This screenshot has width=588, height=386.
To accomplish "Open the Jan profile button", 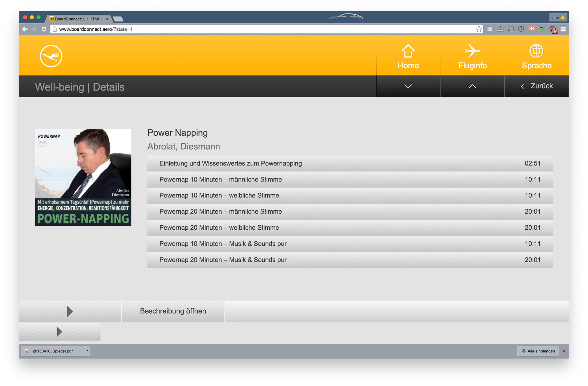I will click(558, 17).
